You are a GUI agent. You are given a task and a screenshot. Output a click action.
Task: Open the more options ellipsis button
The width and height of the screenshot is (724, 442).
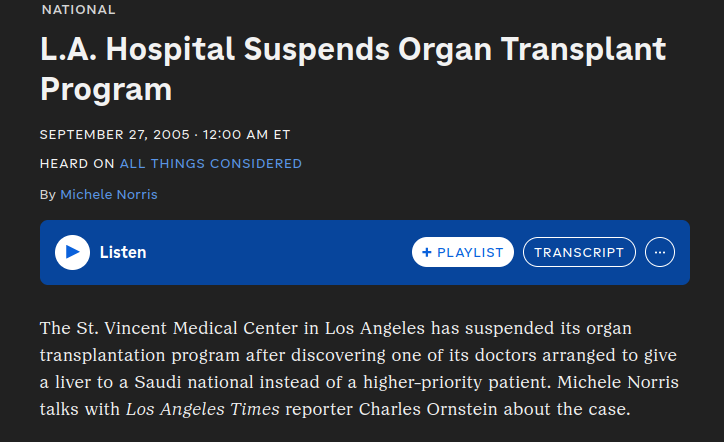660,252
